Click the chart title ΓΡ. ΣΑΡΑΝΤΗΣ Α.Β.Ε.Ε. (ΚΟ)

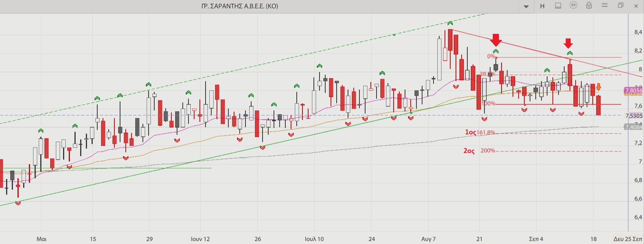[240, 6]
